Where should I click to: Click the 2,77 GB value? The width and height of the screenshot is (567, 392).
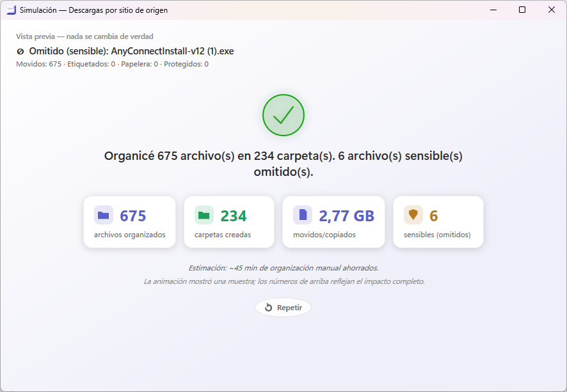346,216
